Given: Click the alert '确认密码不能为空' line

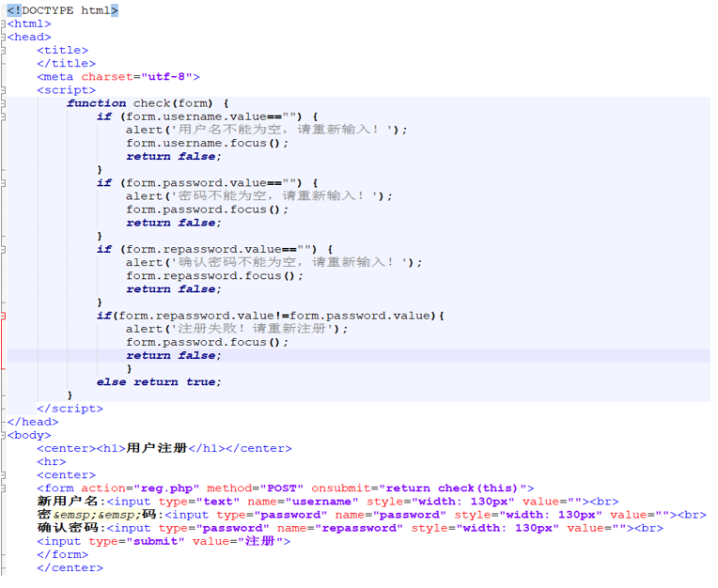Looking at the screenshot, I should click(x=273, y=263).
